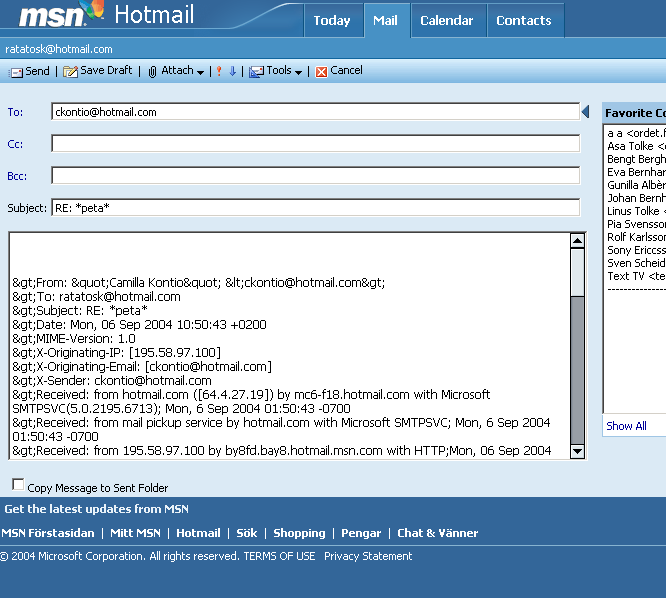Click the Show All contacts link
666x598 pixels.
(626, 426)
